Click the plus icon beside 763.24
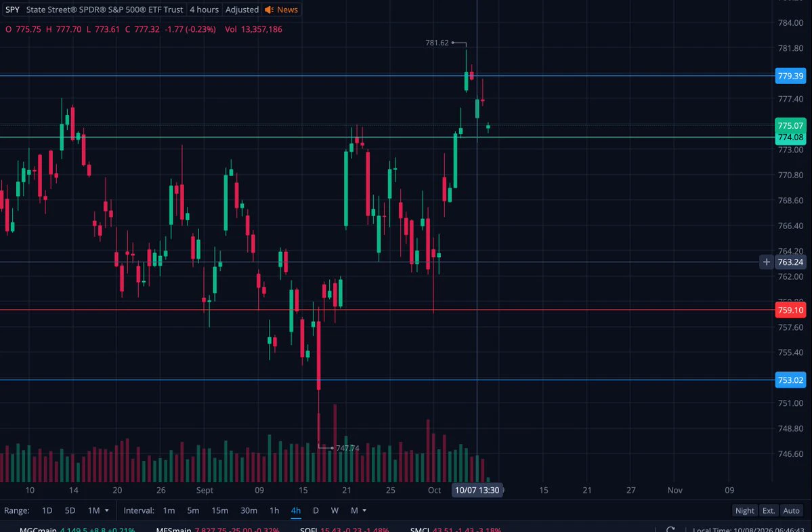The image size is (812, 532). pos(767,262)
